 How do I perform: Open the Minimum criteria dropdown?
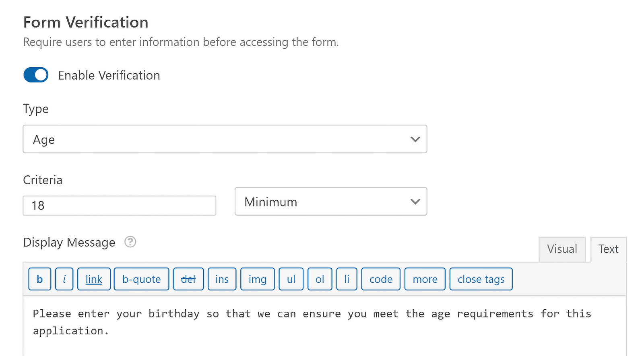coord(330,202)
